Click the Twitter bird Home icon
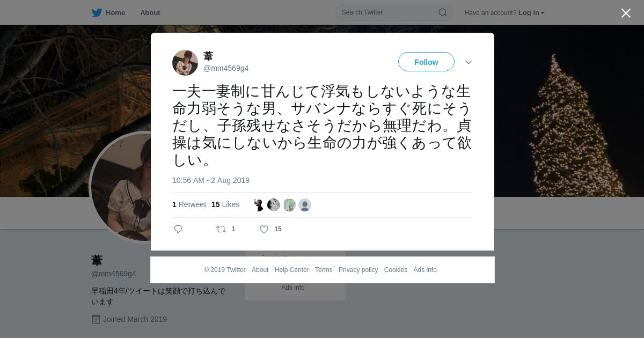The image size is (644, 338). (x=97, y=12)
